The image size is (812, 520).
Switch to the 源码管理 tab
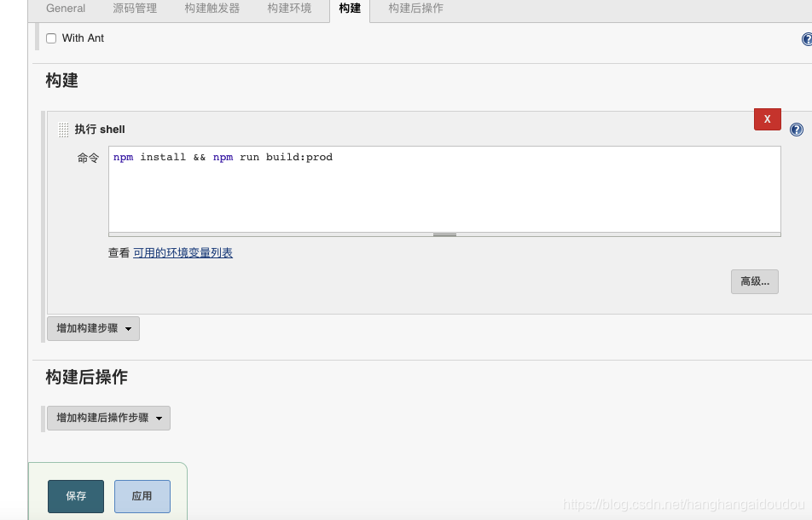tap(135, 9)
